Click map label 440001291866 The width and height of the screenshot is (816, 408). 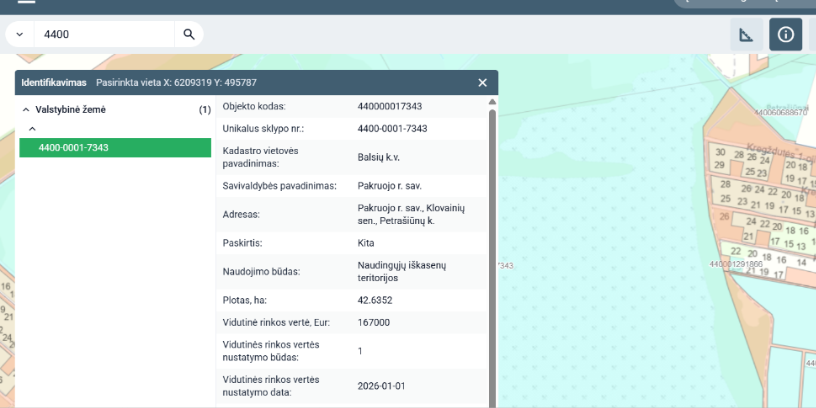point(736,264)
